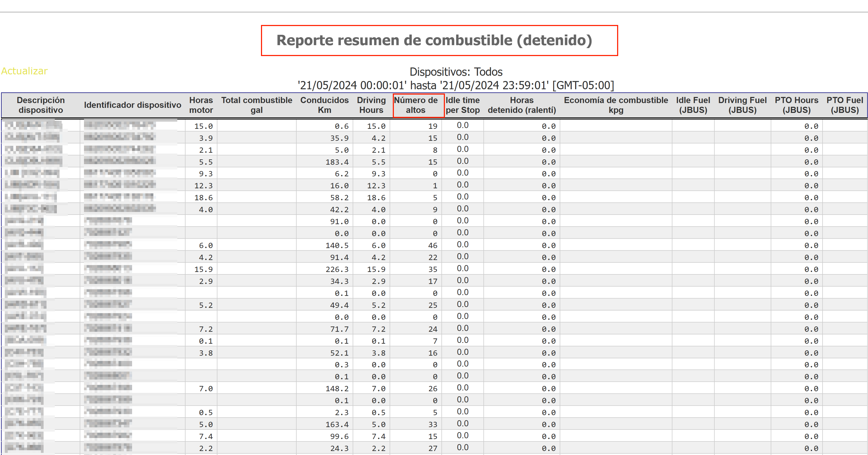Click the Descripción dispositivo column header
Viewport: 868px width, 455px height.
point(41,105)
